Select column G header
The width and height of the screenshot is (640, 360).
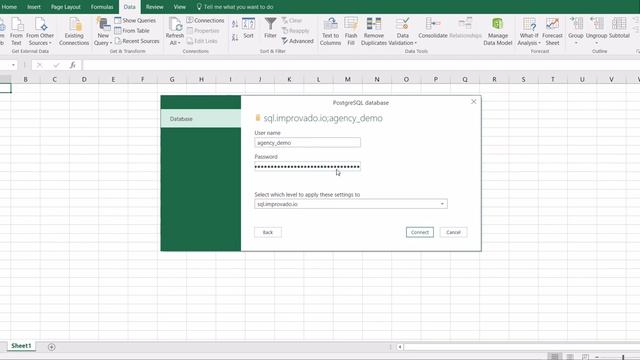point(172,79)
